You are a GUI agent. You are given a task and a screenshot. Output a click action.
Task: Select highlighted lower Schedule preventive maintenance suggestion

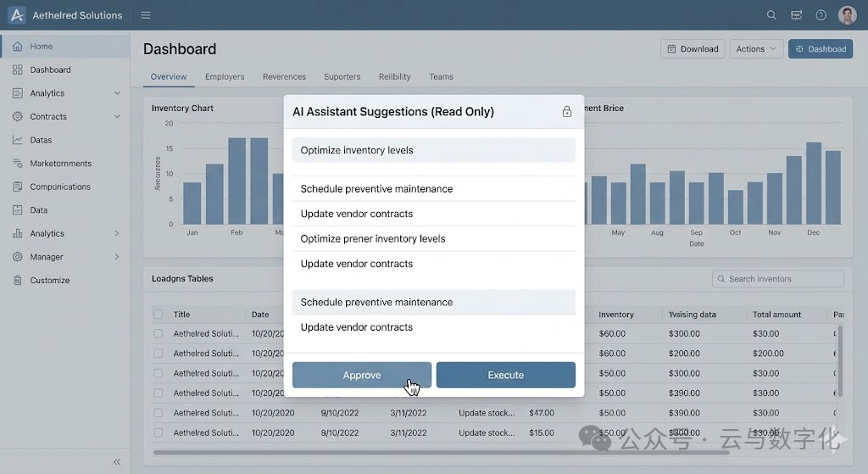(433, 303)
